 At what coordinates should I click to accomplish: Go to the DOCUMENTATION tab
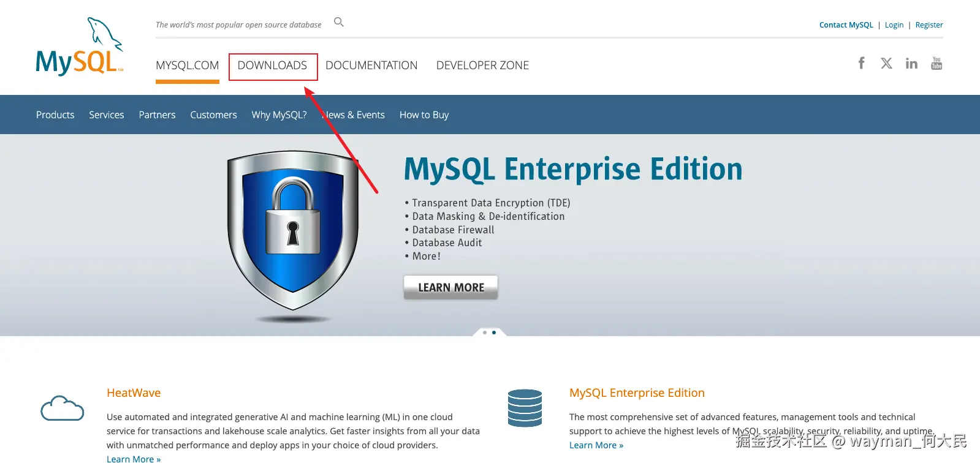pos(371,66)
